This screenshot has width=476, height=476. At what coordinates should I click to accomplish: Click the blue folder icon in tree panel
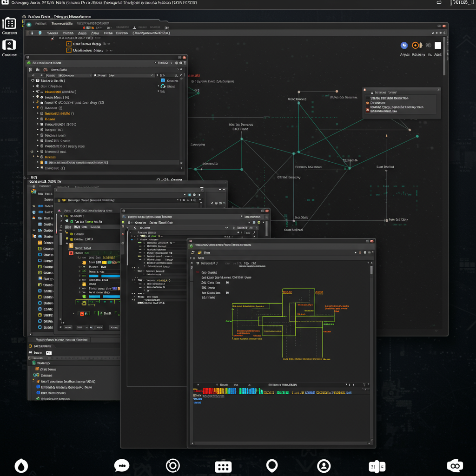pos(163,80)
